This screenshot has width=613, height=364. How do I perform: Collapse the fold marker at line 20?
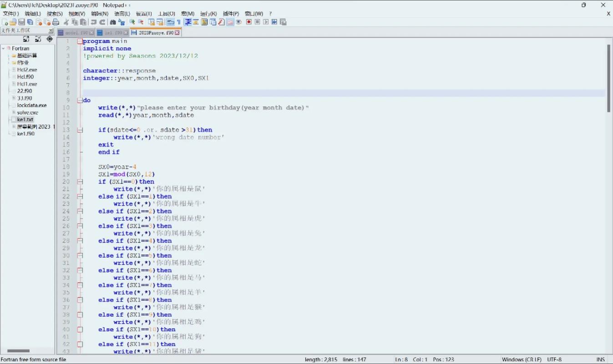point(80,182)
